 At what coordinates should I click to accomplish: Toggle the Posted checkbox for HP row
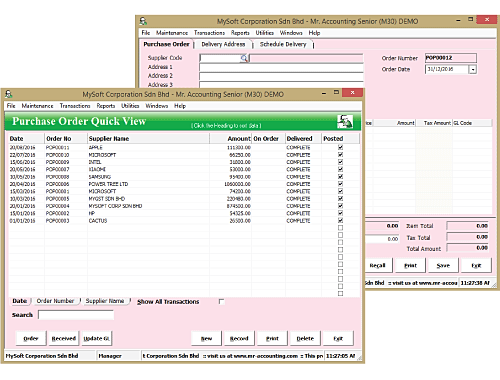340,213
